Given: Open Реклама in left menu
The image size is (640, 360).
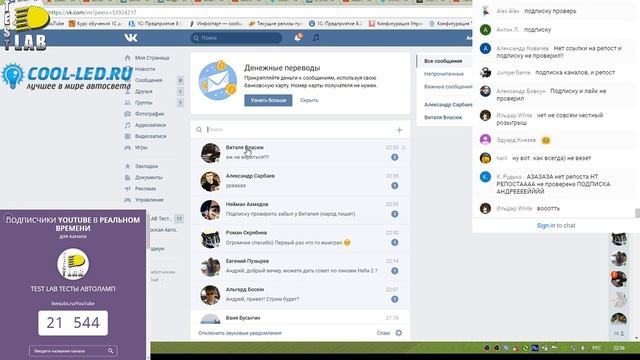Looking at the screenshot, I should [145, 189].
